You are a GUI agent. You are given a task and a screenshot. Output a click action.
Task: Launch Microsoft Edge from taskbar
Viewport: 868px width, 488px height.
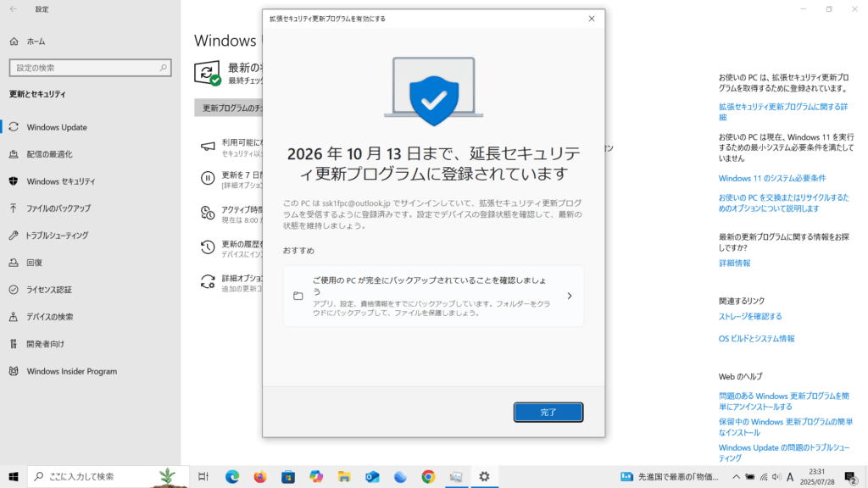(x=232, y=476)
